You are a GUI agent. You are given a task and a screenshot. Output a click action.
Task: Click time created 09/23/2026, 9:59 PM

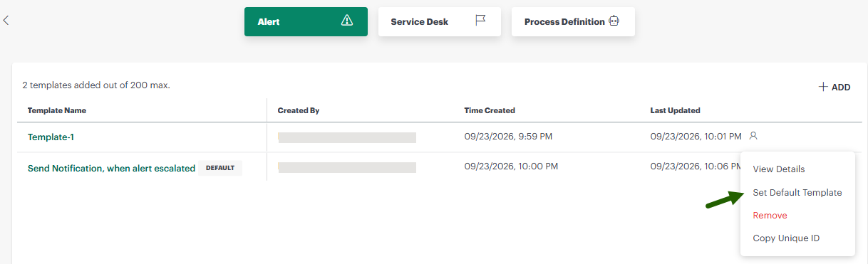[x=508, y=136]
